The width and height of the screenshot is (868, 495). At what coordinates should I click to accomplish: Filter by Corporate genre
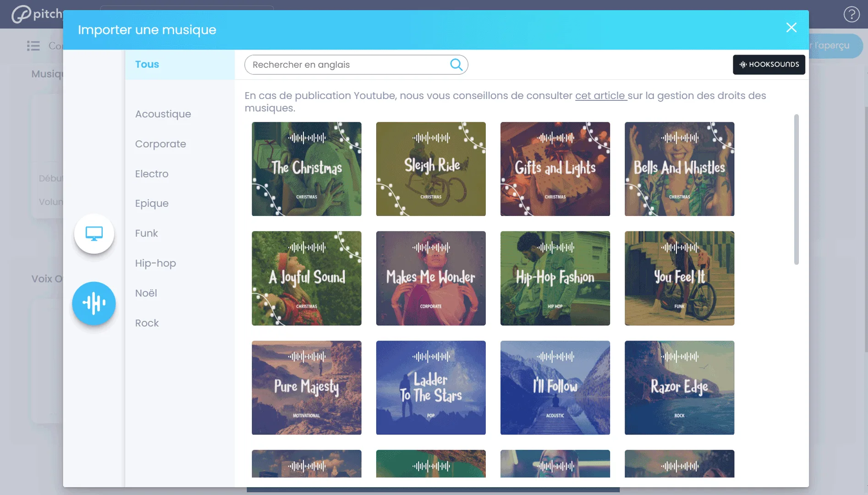[x=160, y=144]
